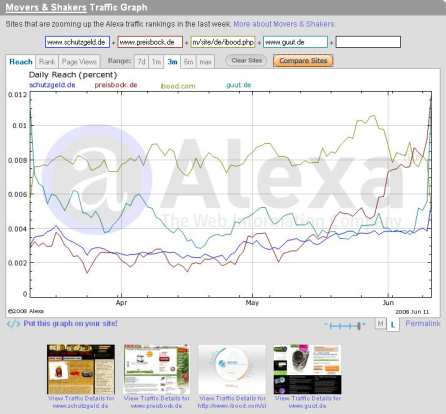Click the graph size slider handle
Image resolution: width=446 pixels, height=414 pixels.
point(359,326)
